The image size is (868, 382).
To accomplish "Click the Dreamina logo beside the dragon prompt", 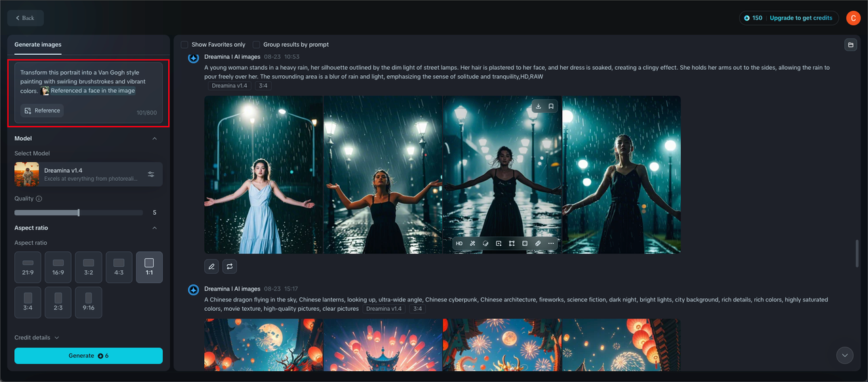I will pyautogui.click(x=193, y=290).
